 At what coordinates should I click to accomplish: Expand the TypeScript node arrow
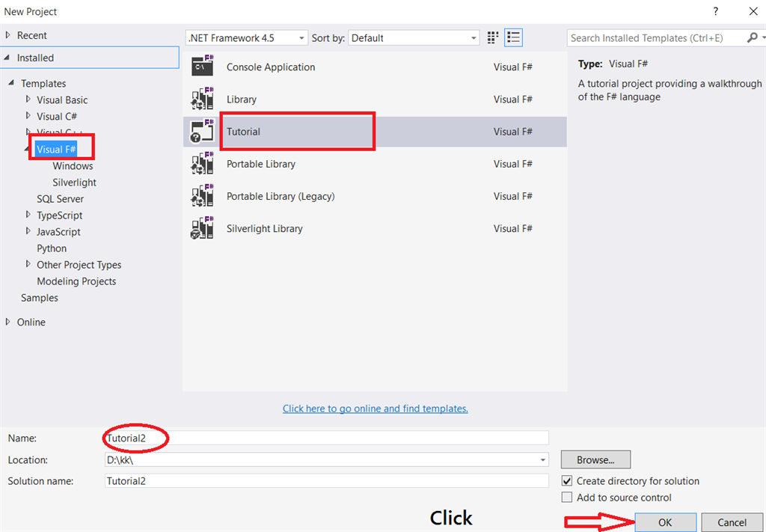click(x=28, y=215)
